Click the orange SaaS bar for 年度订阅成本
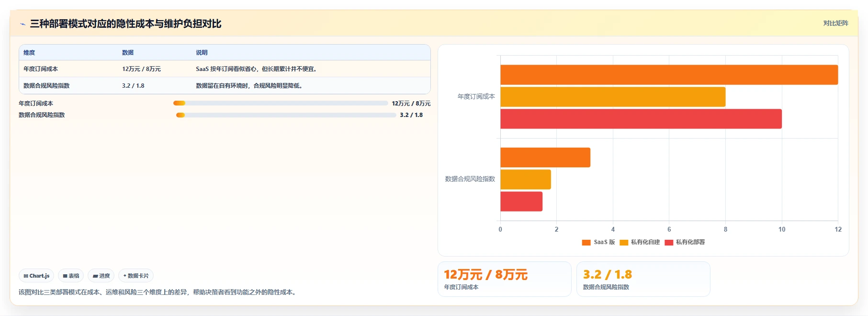The image size is (868, 316). coord(669,75)
